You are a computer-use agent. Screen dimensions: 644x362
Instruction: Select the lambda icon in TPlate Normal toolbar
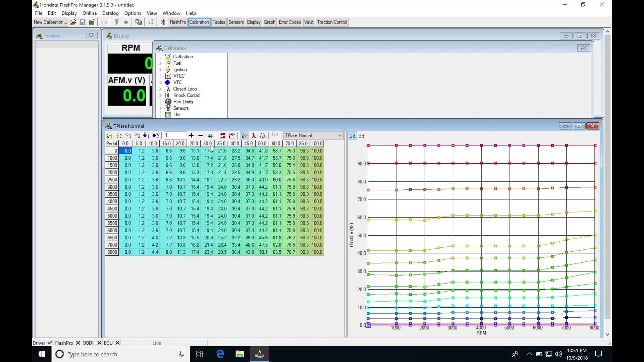(254, 135)
